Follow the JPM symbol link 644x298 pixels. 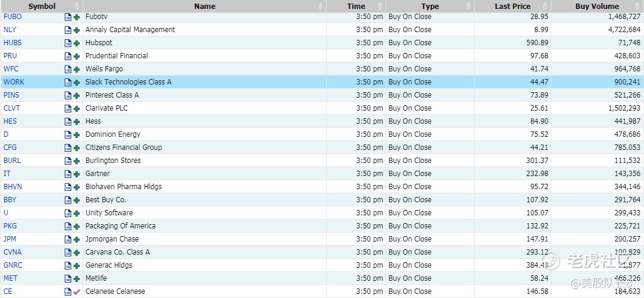(10, 239)
